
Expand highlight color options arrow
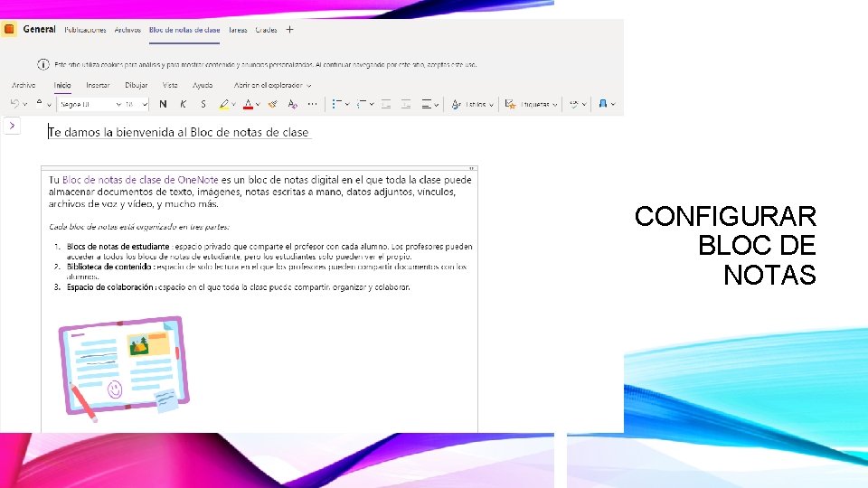click(x=233, y=105)
